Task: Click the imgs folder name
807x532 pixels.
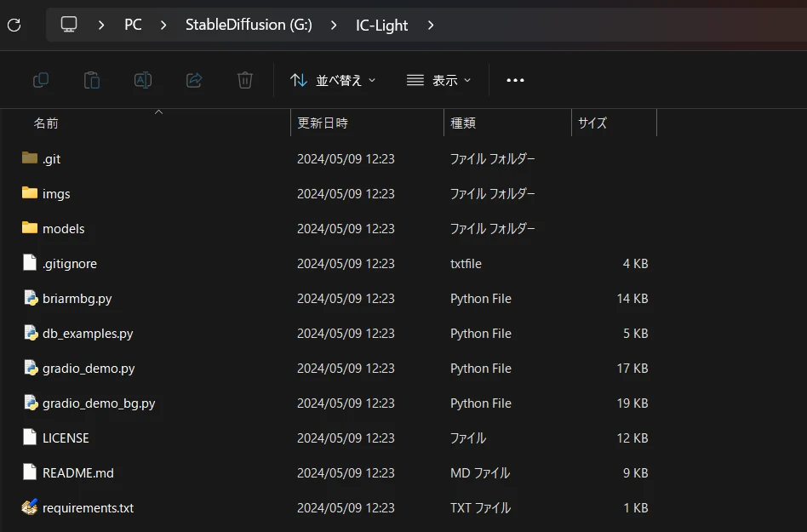Action: point(56,194)
